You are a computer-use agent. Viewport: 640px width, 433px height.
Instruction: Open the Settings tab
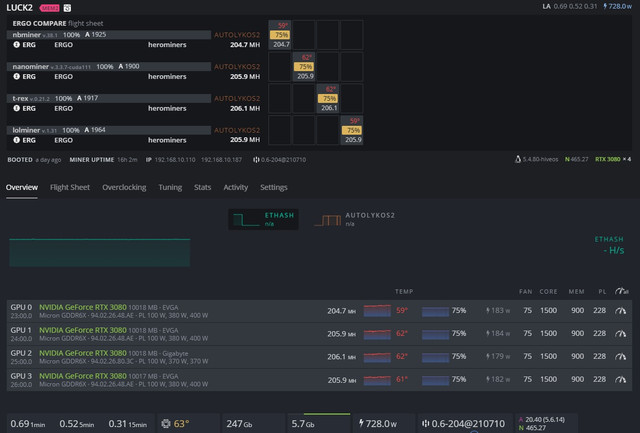(x=274, y=187)
